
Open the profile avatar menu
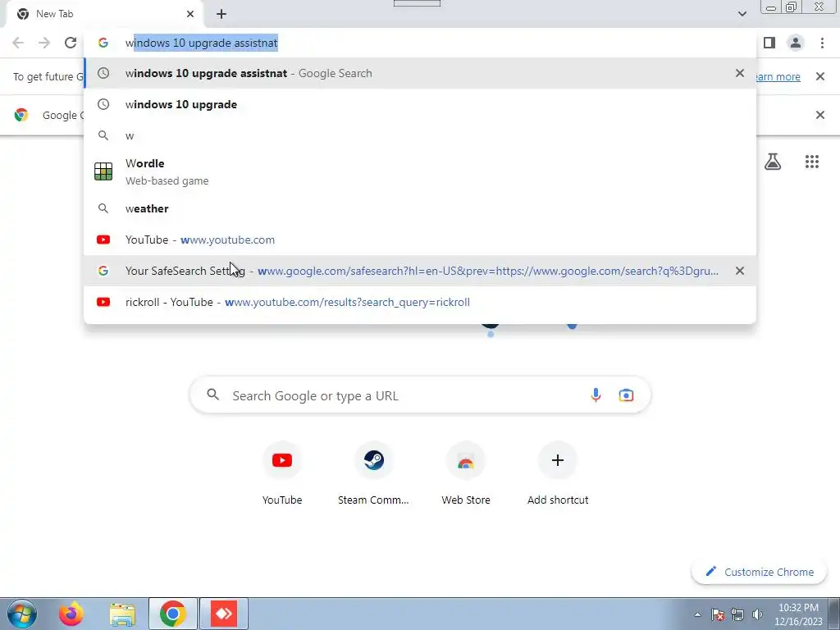pos(796,43)
